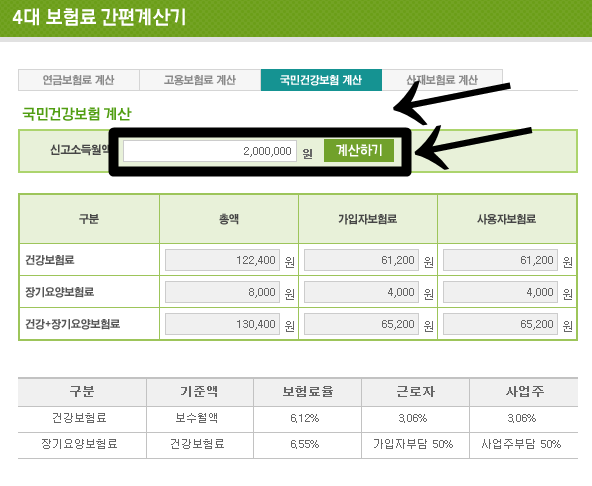Click the 가입자보험료 column header

click(368, 219)
